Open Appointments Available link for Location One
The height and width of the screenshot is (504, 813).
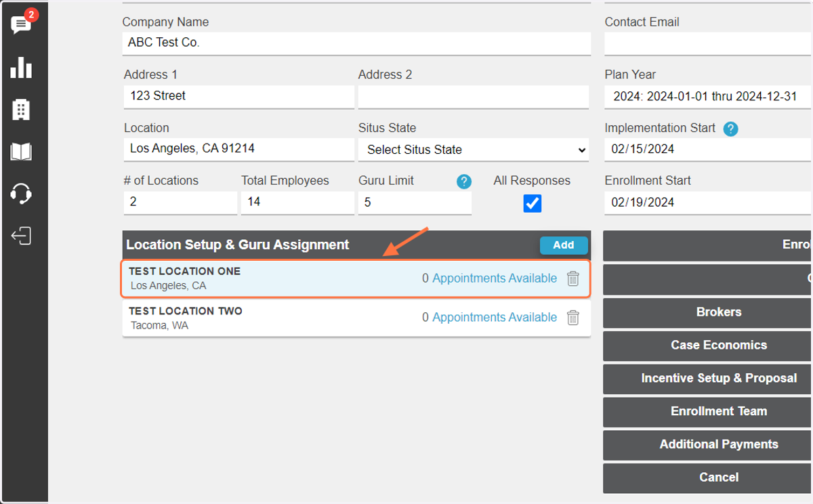pos(495,278)
